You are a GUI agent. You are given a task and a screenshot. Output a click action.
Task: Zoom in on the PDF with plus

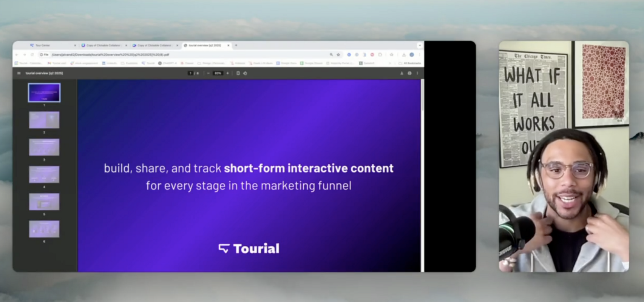pyautogui.click(x=228, y=73)
